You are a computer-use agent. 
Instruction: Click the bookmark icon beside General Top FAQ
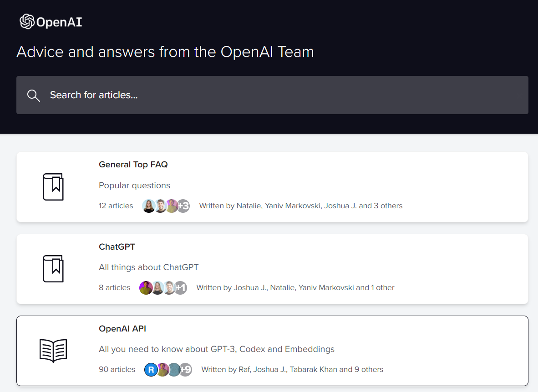53,187
